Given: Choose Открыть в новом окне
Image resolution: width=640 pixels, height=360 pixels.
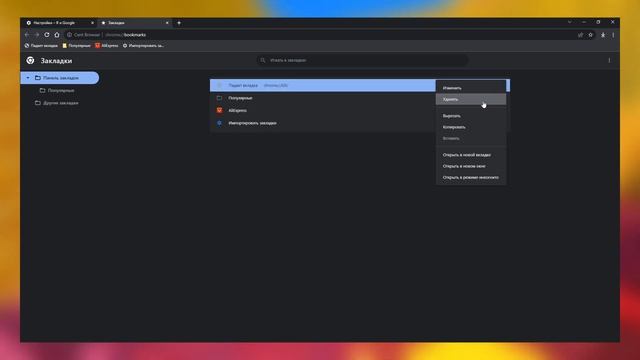Looking at the screenshot, I should (x=471, y=166).
